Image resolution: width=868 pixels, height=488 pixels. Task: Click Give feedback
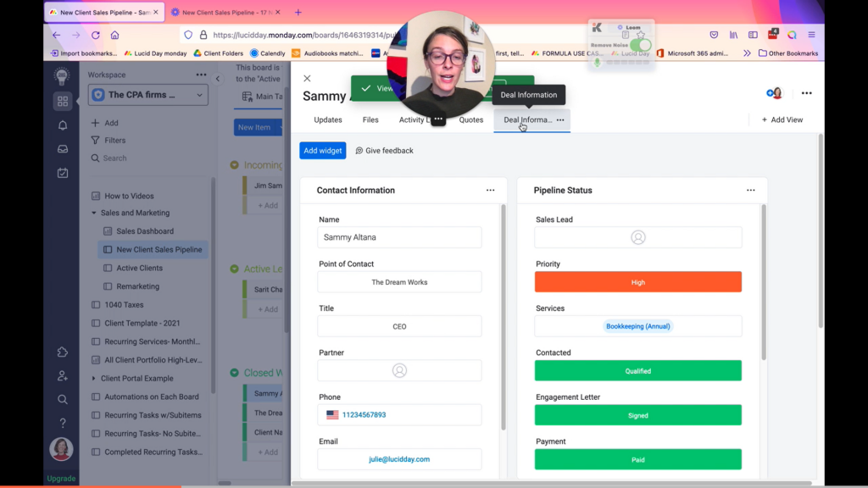click(384, 151)
